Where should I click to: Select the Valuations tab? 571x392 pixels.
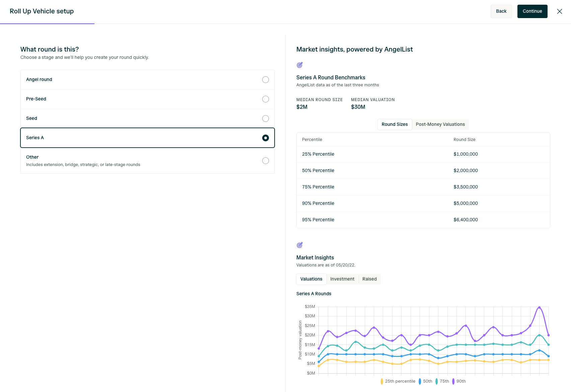[311, 279]
